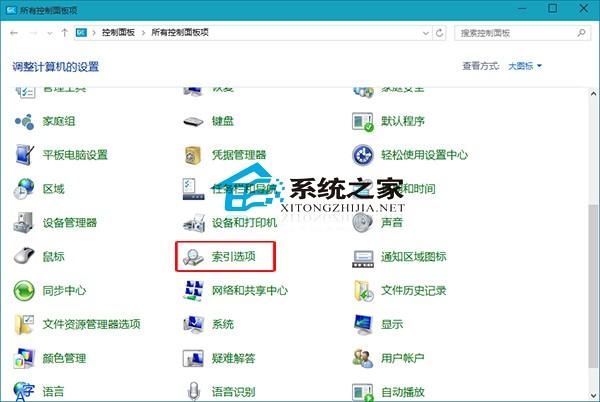The width and height of the screenshot is (600, 402).
Task: Open the 默认程序 default programs icon
Action: click(x=362, y=122)
